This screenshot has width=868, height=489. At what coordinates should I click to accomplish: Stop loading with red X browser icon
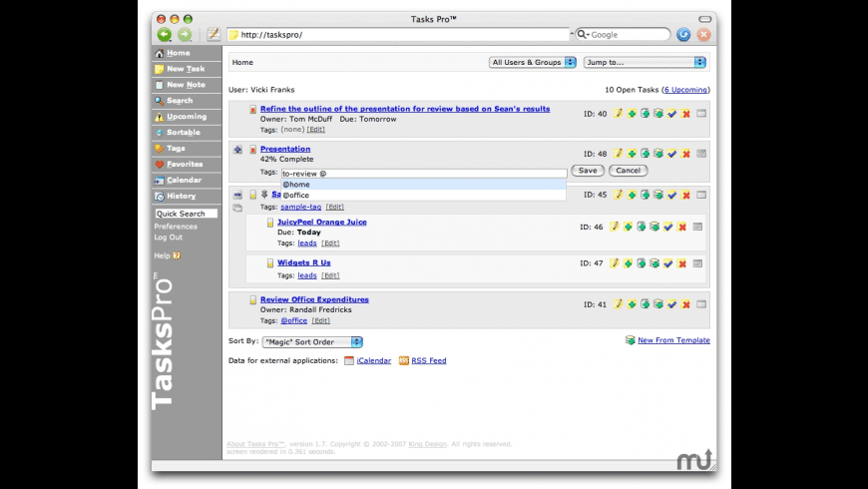click(x=703, y=34)
